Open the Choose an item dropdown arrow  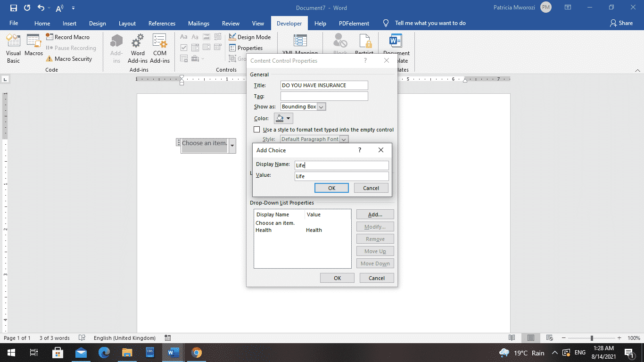tap(231, 146)
